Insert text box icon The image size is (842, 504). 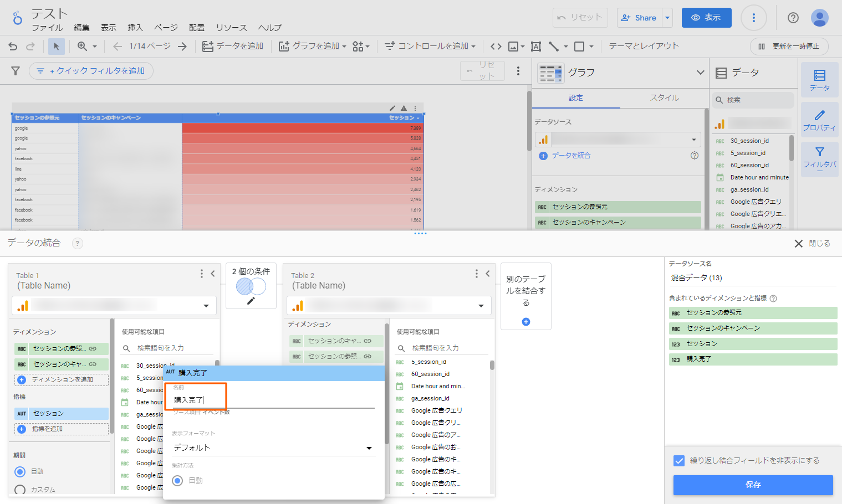pyautogui.click(x=536, y=47)
